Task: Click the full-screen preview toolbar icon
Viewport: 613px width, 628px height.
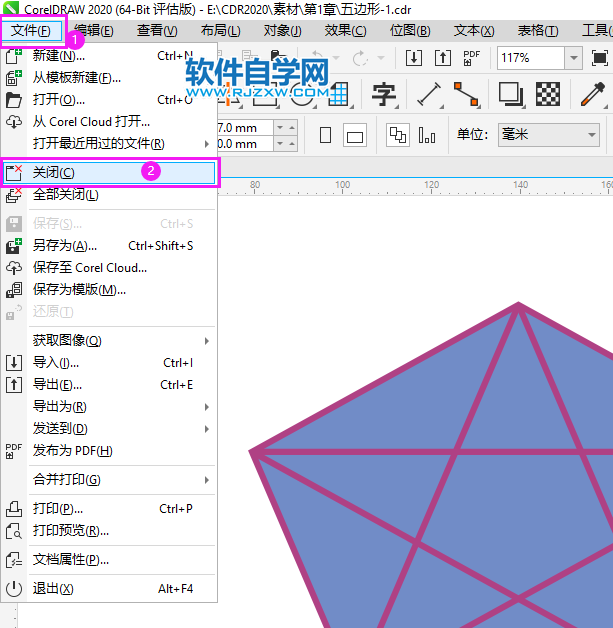Action: pos(599,58)
